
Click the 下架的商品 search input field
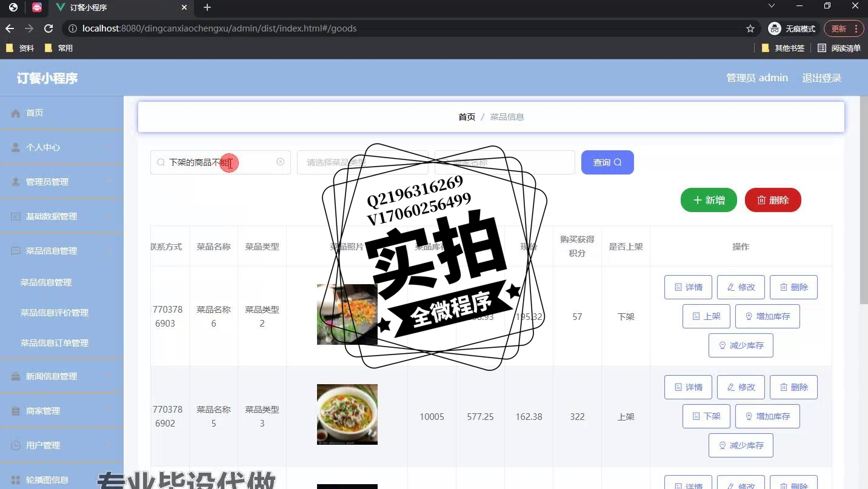coord(221,162)
